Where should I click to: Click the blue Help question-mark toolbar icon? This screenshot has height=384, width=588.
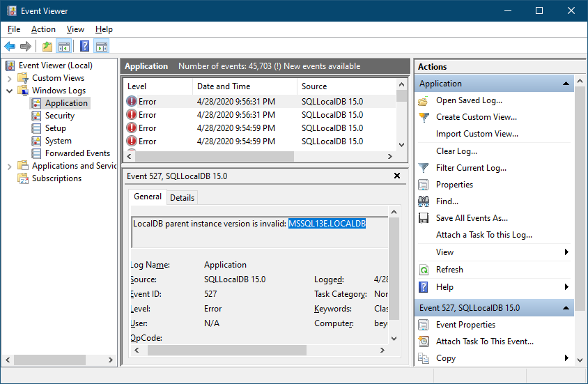point(85,47)
